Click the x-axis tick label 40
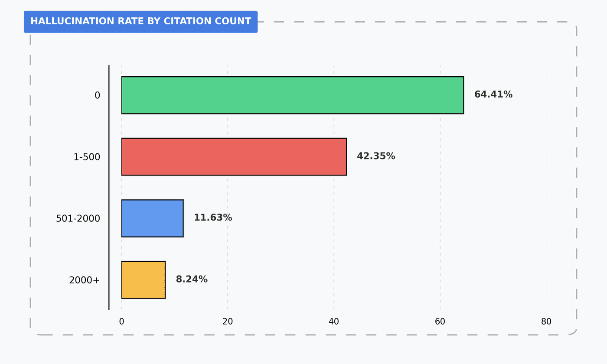607x364 pixels. [334, 322]
